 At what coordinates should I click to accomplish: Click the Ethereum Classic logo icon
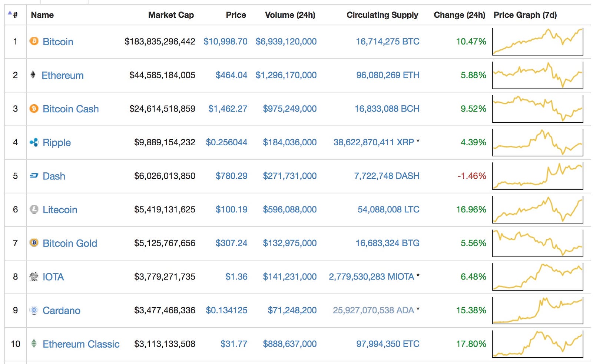point(34,344)
